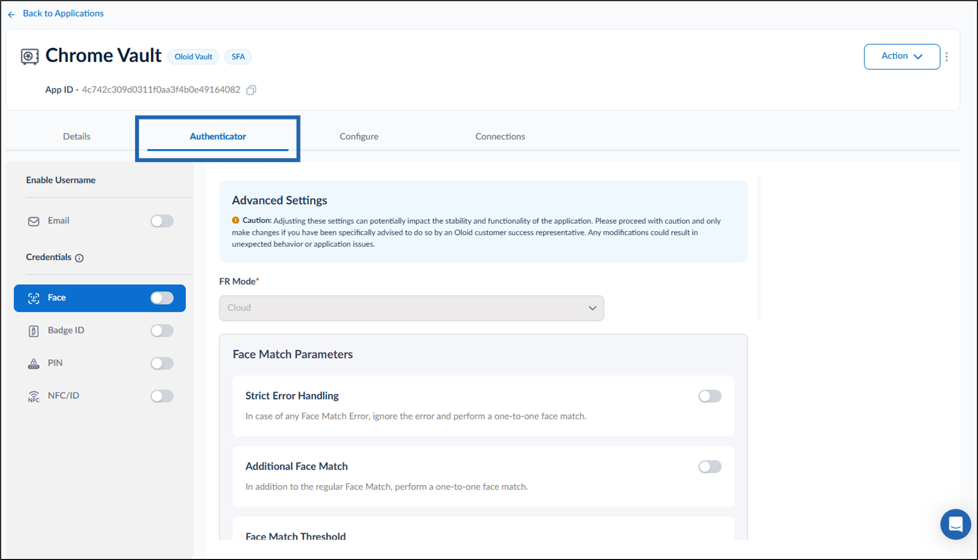Click the Face Match Threshold label
The height and width of the screenshot is (560, 978).
pyautogui.click(x=296, y=536)
